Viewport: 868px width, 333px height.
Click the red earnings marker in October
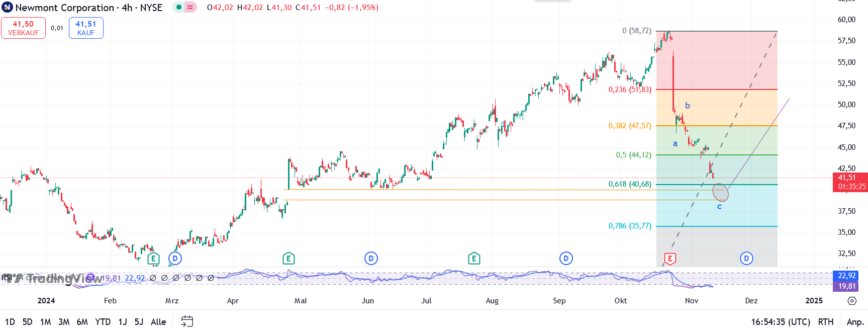[x=669, y=259]
